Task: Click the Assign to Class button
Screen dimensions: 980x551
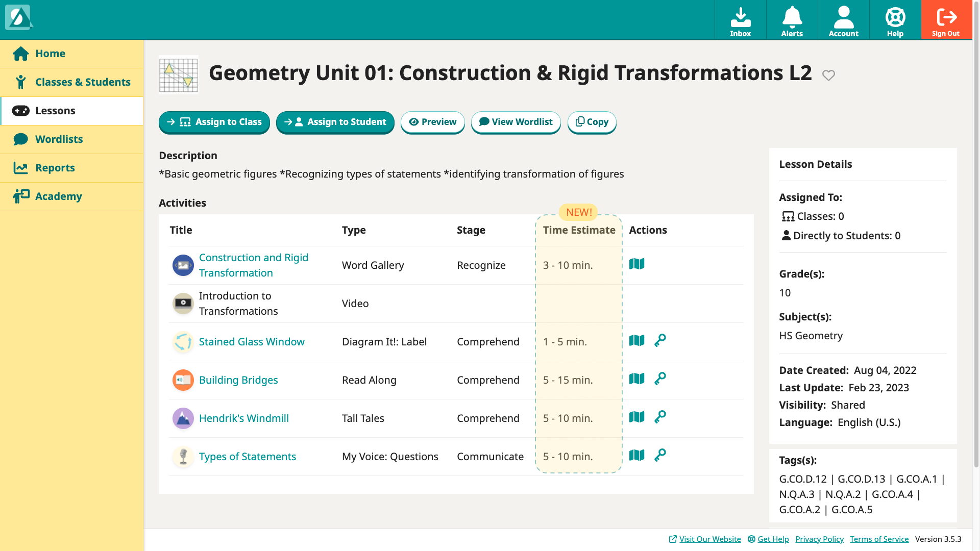Action: pos(214,122)
